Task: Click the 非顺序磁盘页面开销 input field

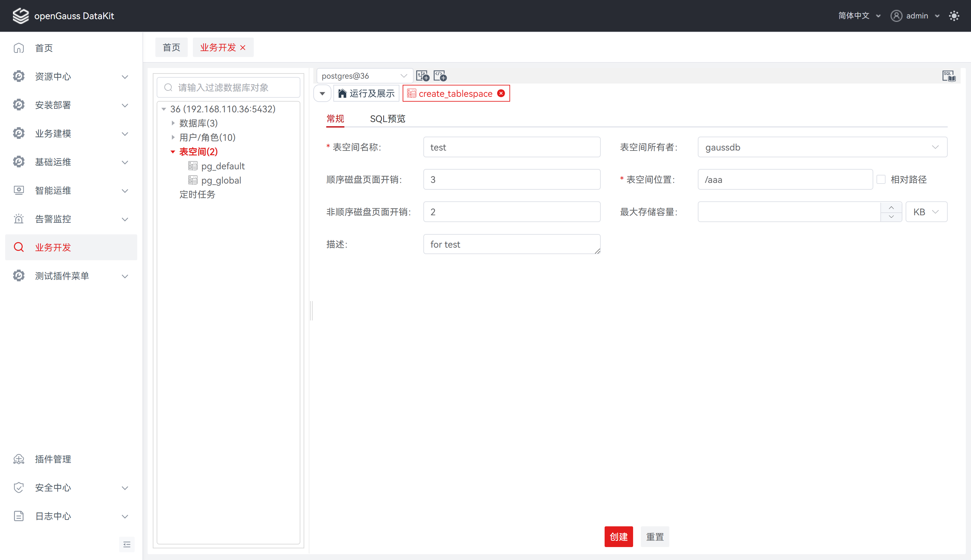Action: point(511,212)
